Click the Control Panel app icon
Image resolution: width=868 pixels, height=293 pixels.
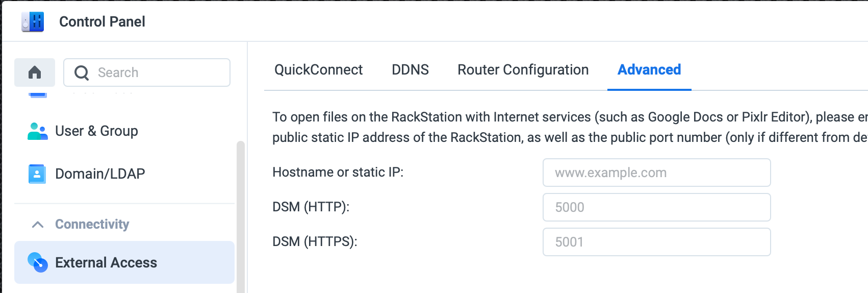click(x=33, y=22)
